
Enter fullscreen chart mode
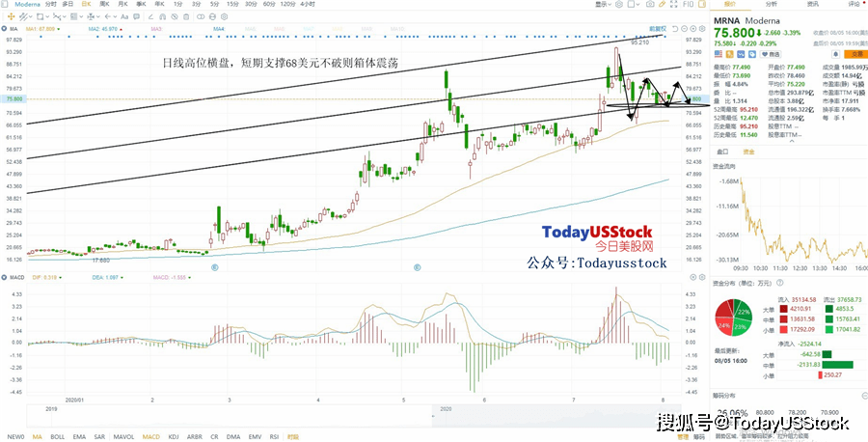tap(674, 4)
